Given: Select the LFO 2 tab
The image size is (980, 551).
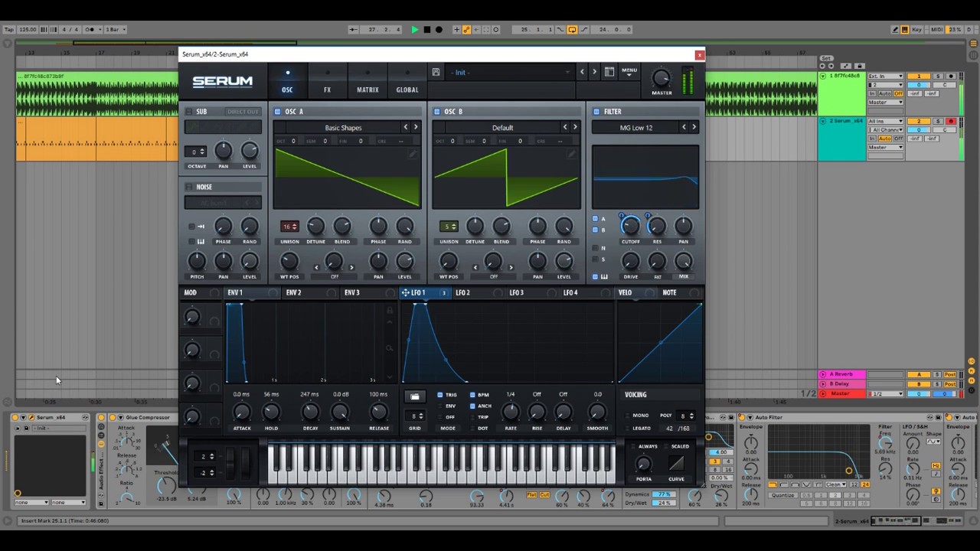Looking at the screenshot, I should pos(462,292).
